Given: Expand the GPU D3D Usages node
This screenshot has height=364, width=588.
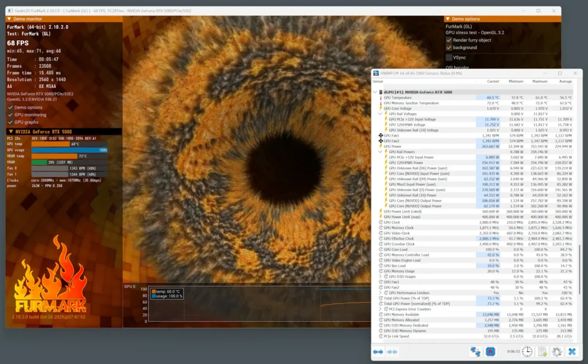Looking at the screenshot, I should tap(380, 277).
